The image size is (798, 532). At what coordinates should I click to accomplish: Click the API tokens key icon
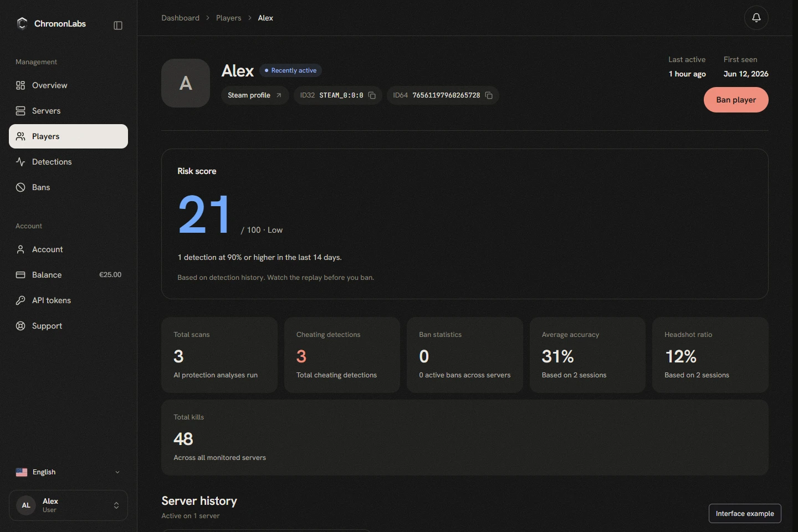click(x=21, y=300)
